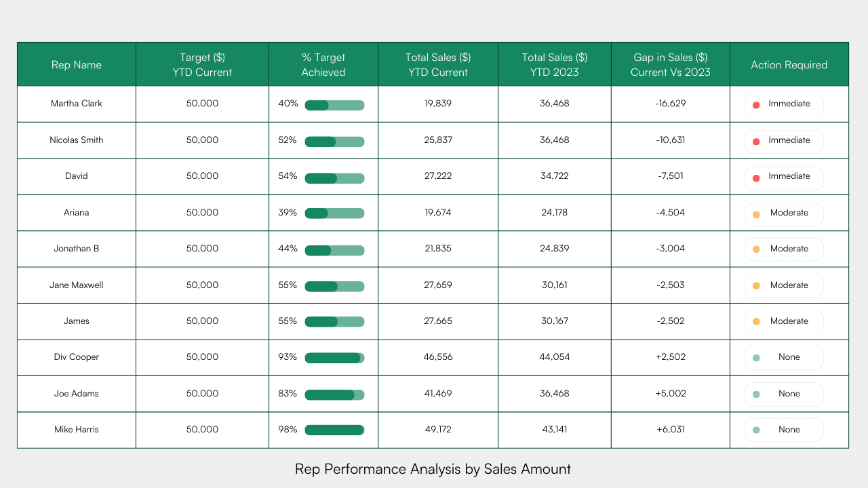This screenshot has width=868, height=488.
Task: Toggle the green indicator in Joe Adams's row
Action: (x=755, y=394)
